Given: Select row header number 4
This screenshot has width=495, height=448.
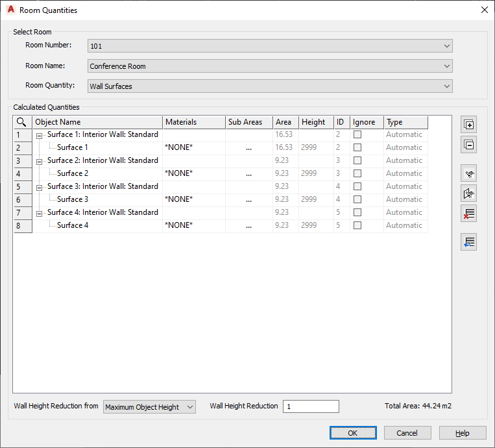Looking at the screenshot, I should (23, 174).
